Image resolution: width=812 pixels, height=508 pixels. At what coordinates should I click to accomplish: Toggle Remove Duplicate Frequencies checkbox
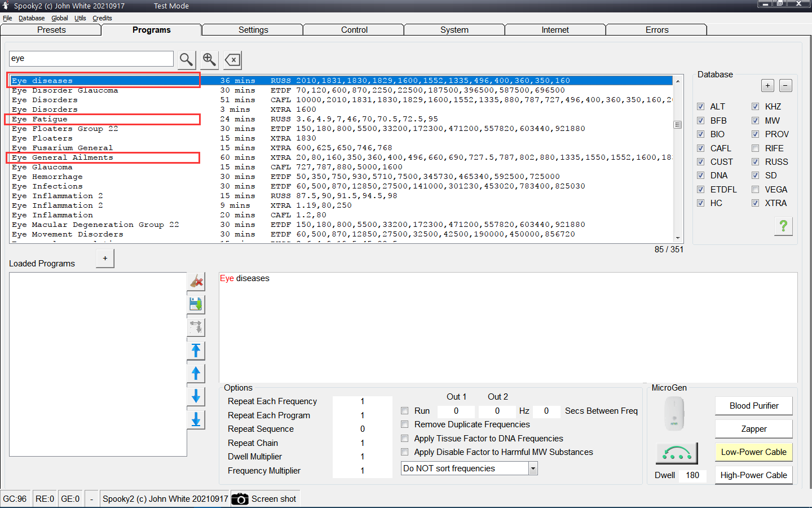404,424
